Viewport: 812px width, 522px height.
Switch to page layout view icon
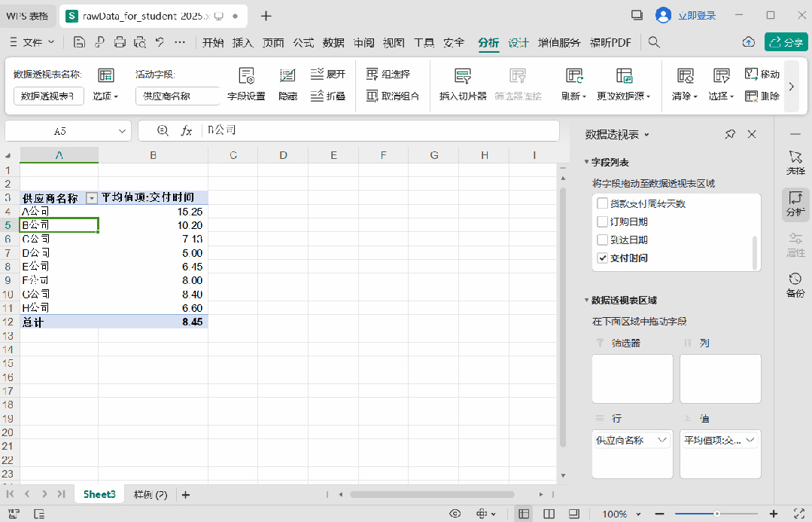[x=549, y=514]
